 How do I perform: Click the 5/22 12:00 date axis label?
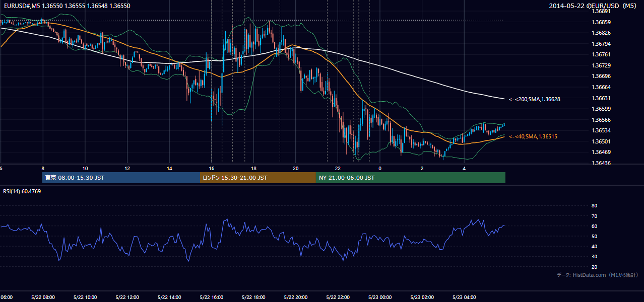(x=126, y=297)
